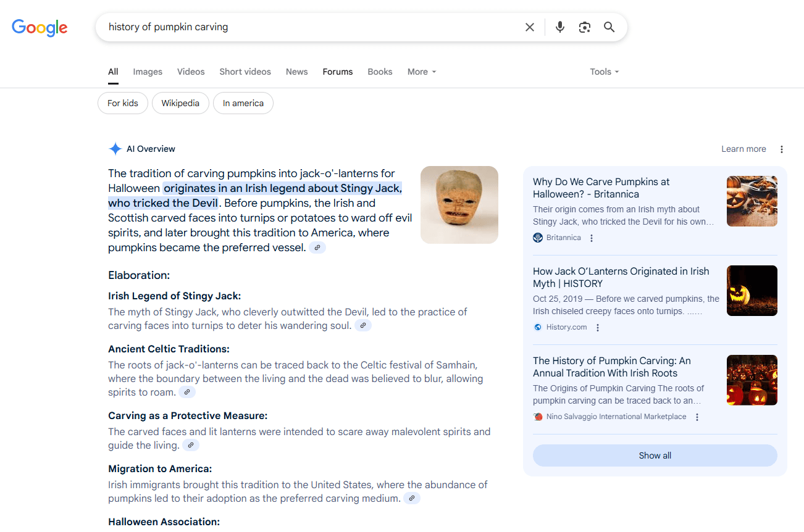Screen dimensions: 804x532
Task: Click the 'Oct 25, 2019' date text
Action: click(556, 299)
